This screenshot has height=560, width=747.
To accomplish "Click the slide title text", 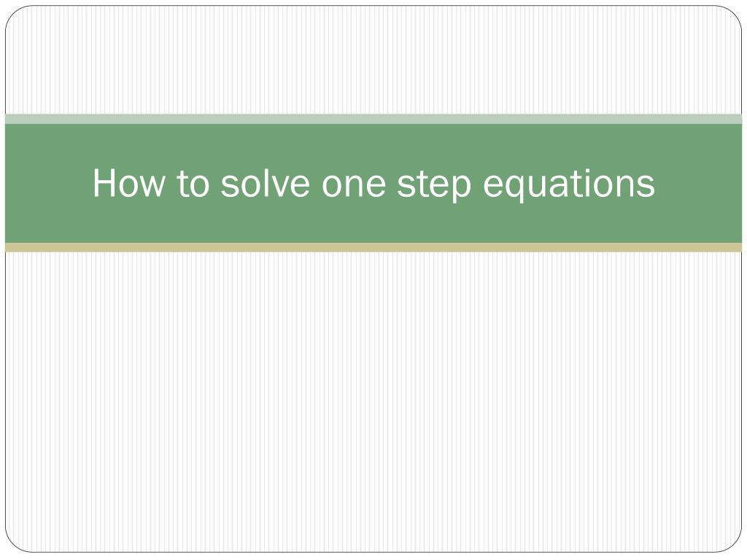I will pos(373,183).
